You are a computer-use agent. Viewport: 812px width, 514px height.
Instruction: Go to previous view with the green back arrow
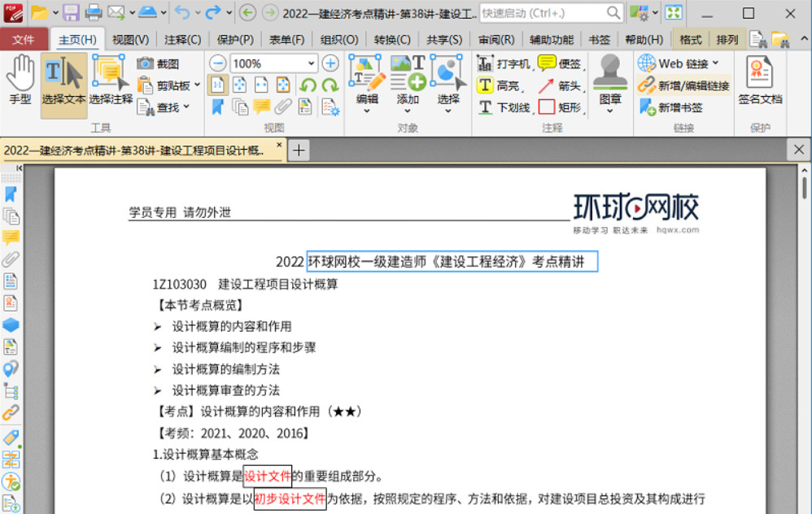click(x=247, y=12)
